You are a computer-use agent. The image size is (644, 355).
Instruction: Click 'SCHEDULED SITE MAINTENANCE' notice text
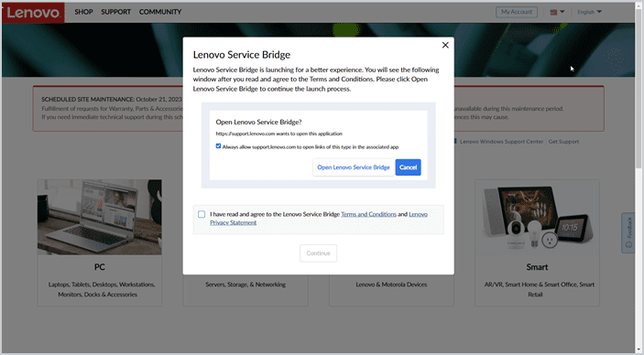tap(88, 100)
